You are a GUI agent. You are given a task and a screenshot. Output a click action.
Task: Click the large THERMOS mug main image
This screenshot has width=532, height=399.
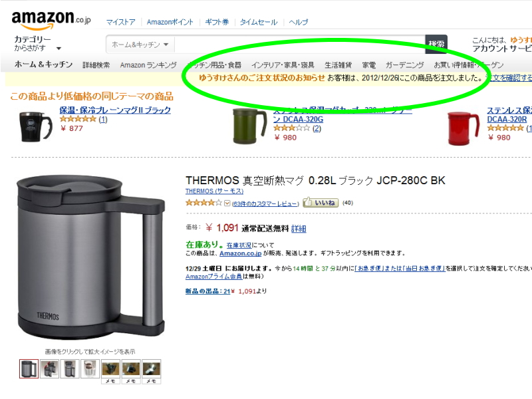click(91, 257)
